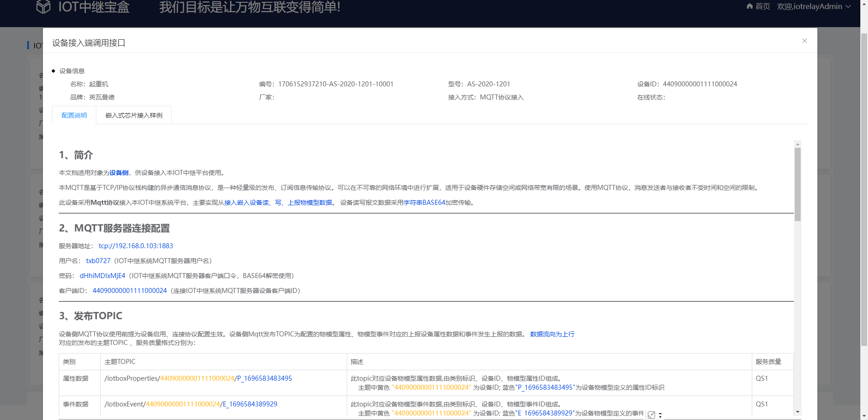This screenshot has width=868, height=420.
Task: Switch to the 嵌入式芯片接入样例 tab
Action: click(x=133, y=115)
